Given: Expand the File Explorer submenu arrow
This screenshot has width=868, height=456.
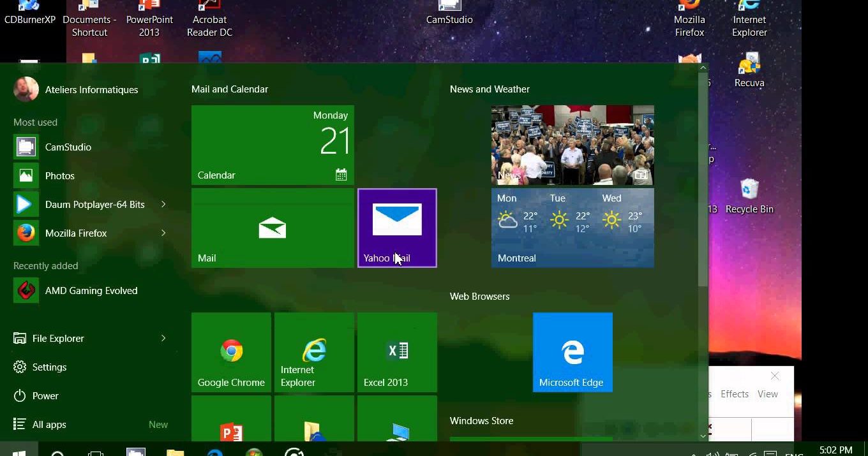Looking at the screenshot, I should [x=163, y=339].
